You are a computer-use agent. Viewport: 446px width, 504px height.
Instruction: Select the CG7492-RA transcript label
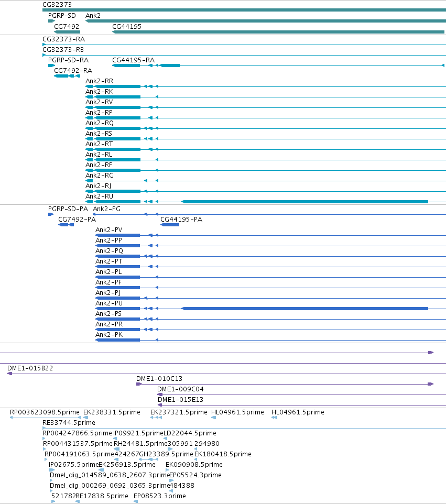[x=73, y=71]
